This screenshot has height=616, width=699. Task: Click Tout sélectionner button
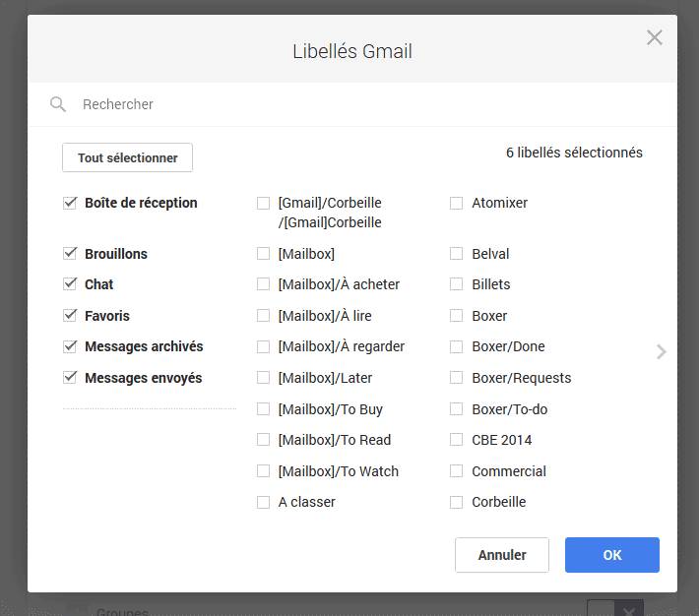(x=128, y=157)
